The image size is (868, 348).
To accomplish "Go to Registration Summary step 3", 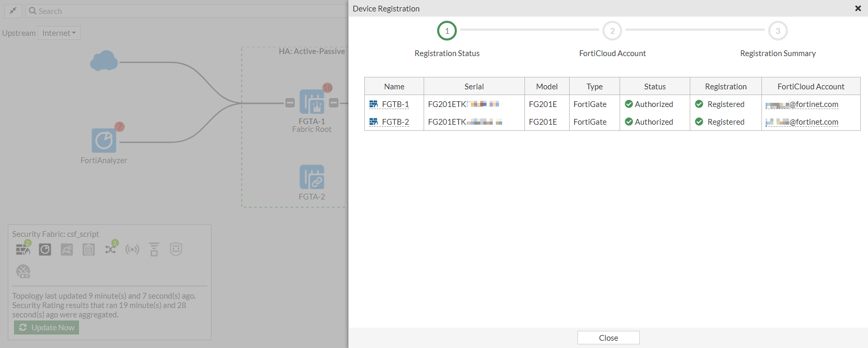I will [778, 31].
